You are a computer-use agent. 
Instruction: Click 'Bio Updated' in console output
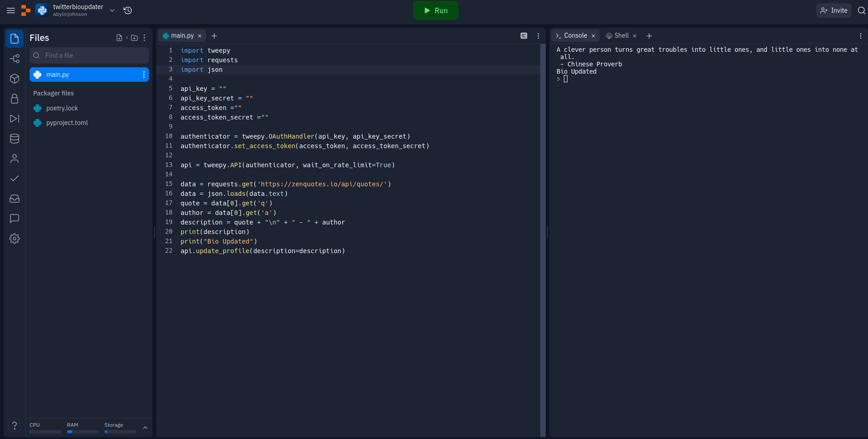coord(577,71)
